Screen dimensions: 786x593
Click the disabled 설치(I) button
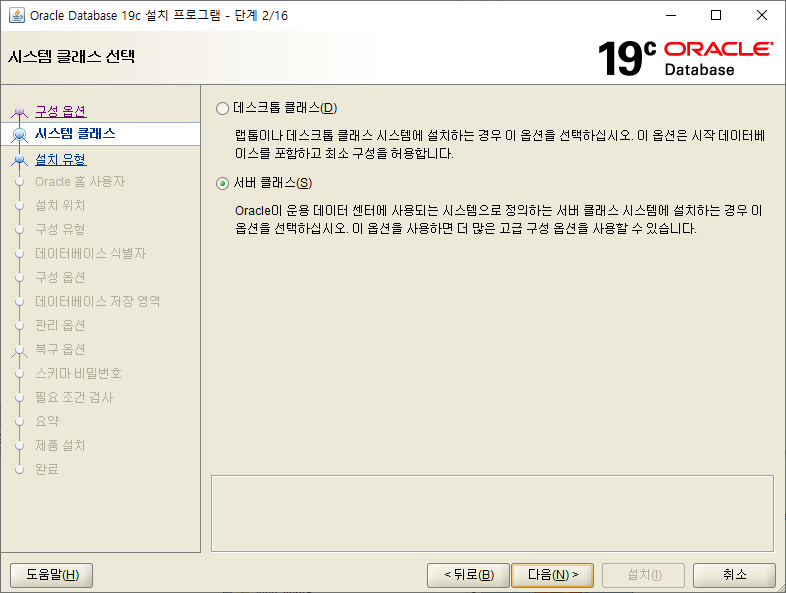click(x=644, y=574)
